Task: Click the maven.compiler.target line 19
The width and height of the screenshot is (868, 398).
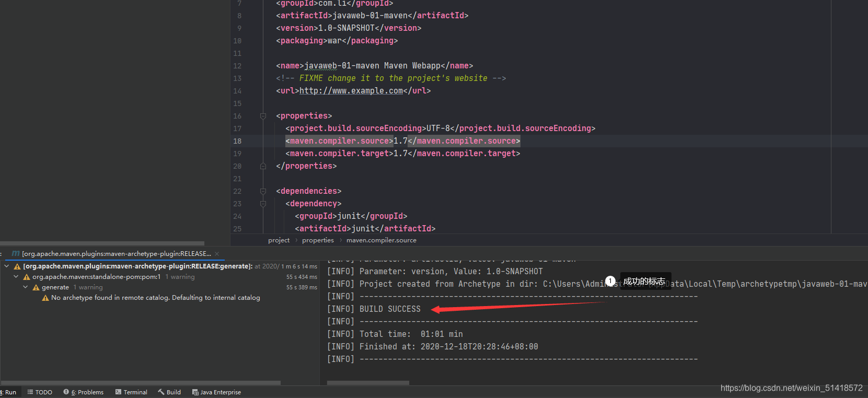Action: point(403,154)
